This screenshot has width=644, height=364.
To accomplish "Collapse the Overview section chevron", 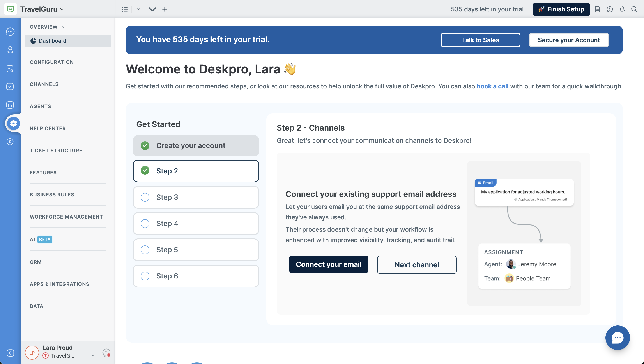I will (63, 27).
